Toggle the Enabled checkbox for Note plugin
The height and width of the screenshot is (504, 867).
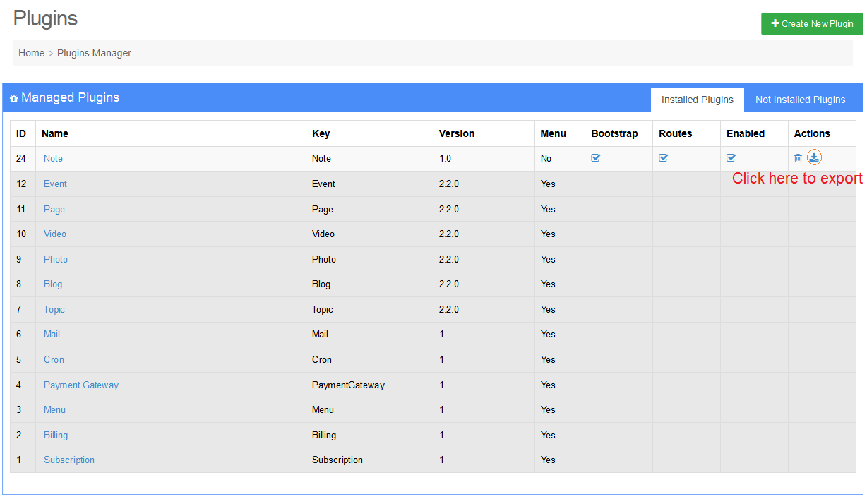[x=731, y=158]
